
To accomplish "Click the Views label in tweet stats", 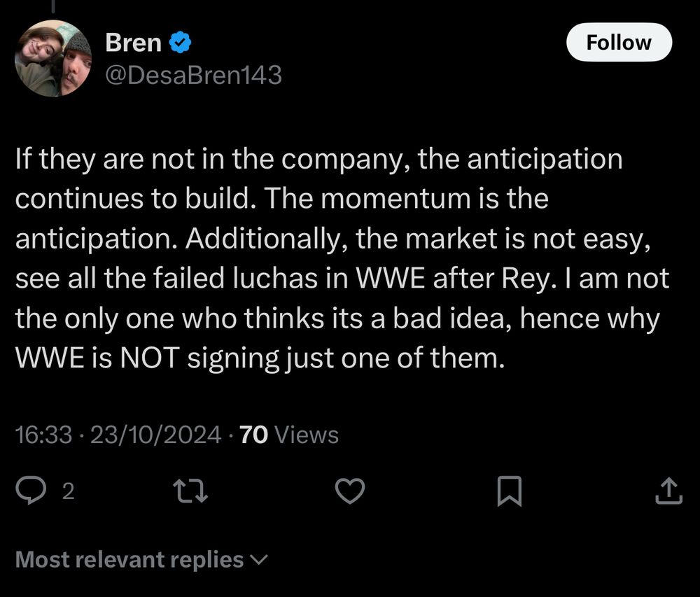I will click(307, 435).
